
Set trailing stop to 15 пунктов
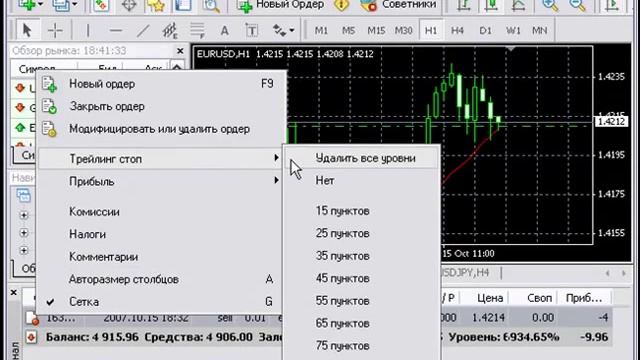click(362, 211)
